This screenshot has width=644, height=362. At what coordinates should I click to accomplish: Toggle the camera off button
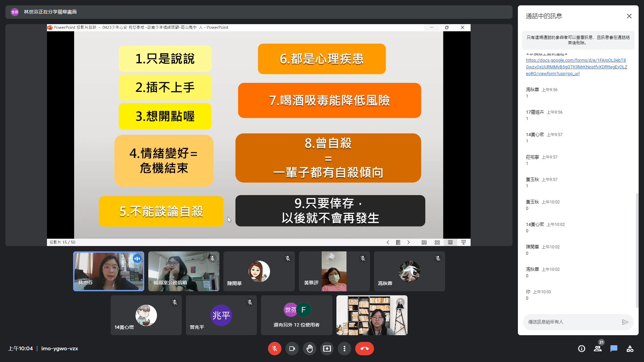point(292,349)
